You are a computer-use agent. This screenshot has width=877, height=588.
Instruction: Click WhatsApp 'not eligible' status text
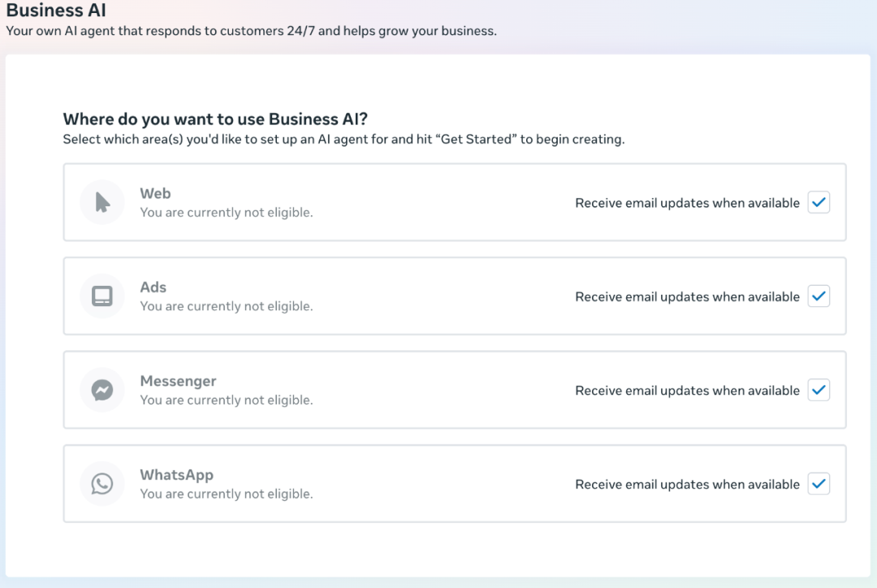[x=226, y=494]
